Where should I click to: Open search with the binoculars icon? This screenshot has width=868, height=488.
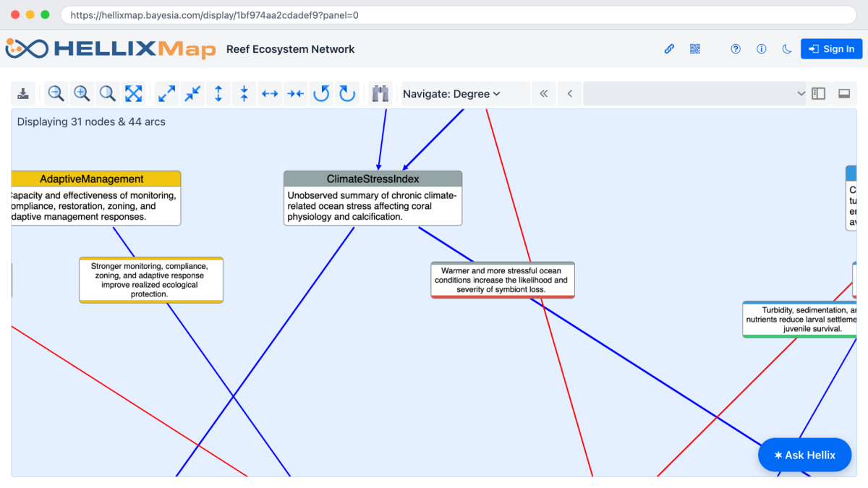[x=380, y=93]
